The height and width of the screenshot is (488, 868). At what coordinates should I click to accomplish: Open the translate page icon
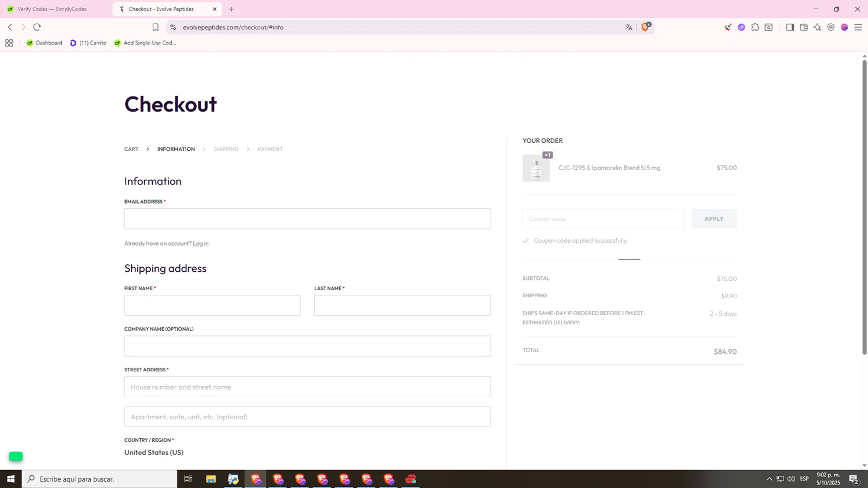coord(629,27)
